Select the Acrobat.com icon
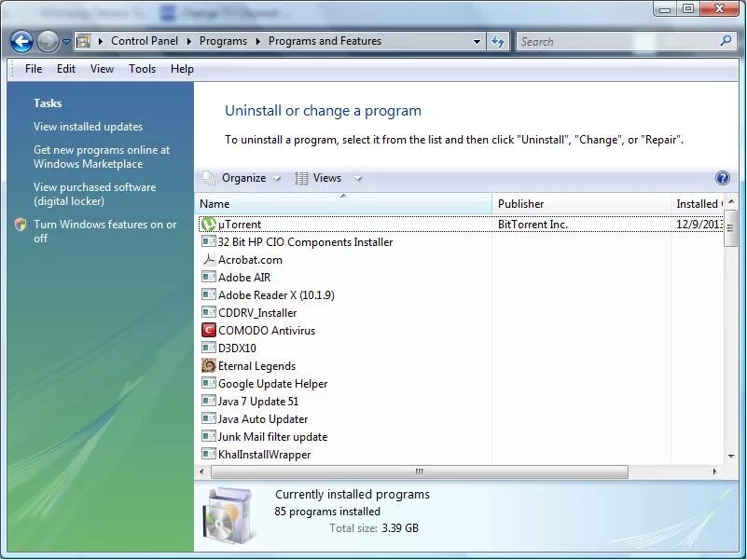The width and height of the screenshot is (747, 560). click(x=208, y=260)
